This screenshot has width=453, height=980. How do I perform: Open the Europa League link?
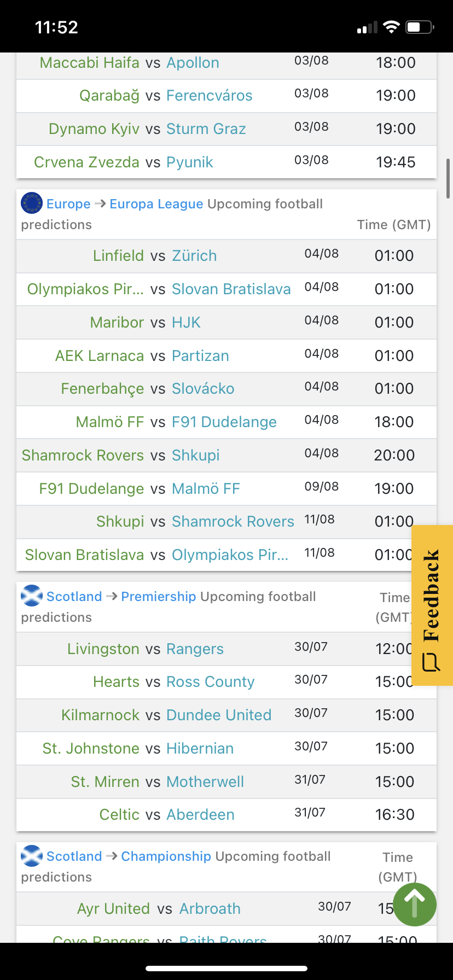coord(156,204)
